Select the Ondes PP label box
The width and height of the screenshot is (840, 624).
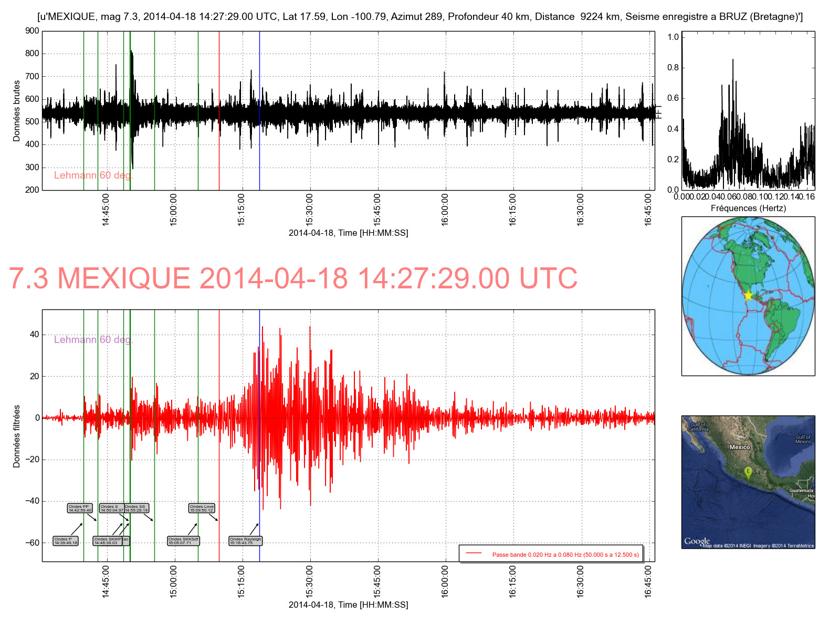(x=80, y=508)
